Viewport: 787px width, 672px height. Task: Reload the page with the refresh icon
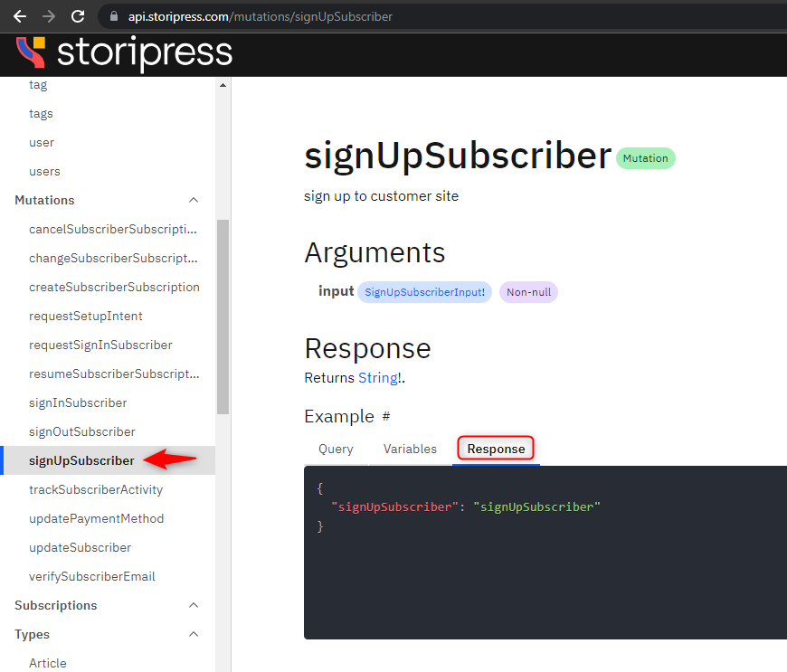point(78,16)
